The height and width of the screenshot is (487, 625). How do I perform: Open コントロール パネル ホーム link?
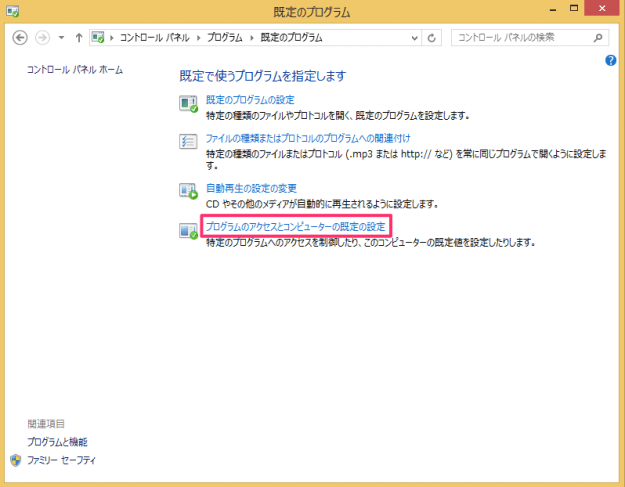click(75, 70)
